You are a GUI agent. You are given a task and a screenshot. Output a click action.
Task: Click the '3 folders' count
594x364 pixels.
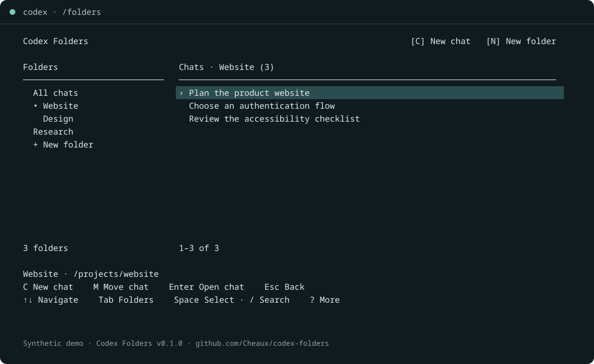46,248
